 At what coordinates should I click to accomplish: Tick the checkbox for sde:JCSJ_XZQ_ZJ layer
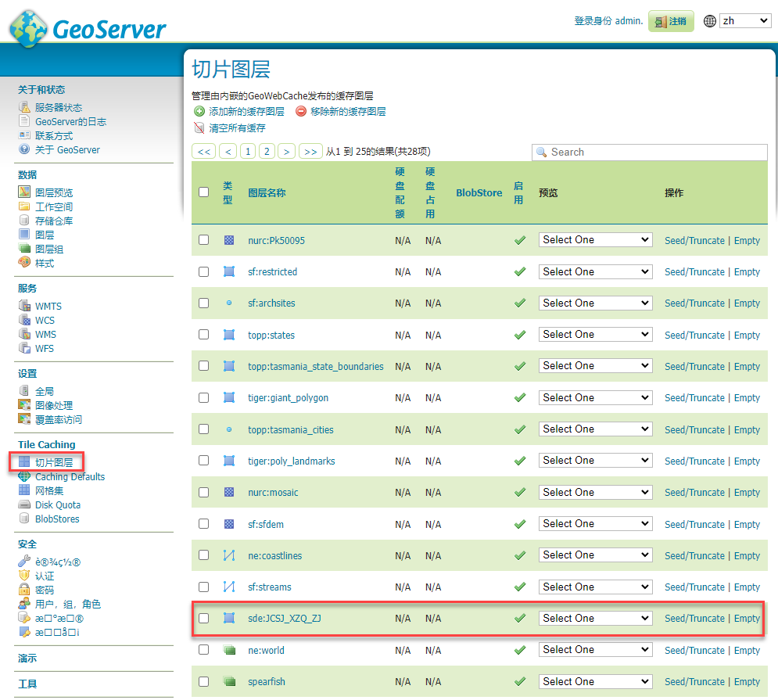click(x=204, y=618)
